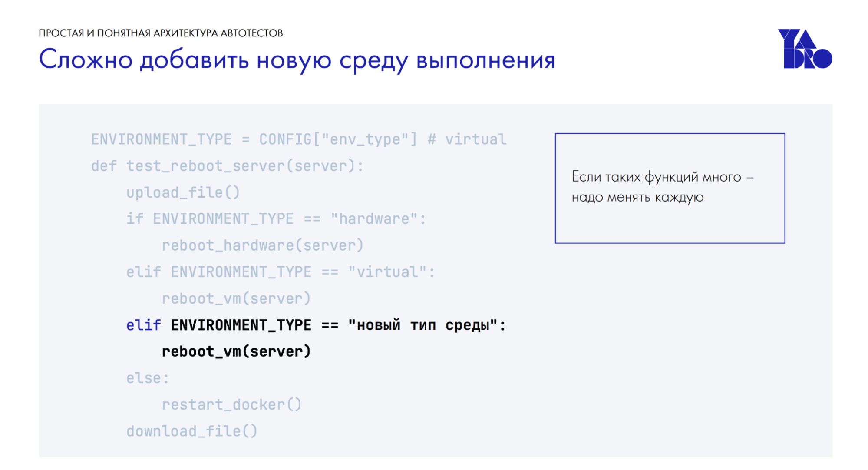This screenshot has height=470, width=868.
Task: Click the virtual environment elif line
Action: tap(280, 271)
